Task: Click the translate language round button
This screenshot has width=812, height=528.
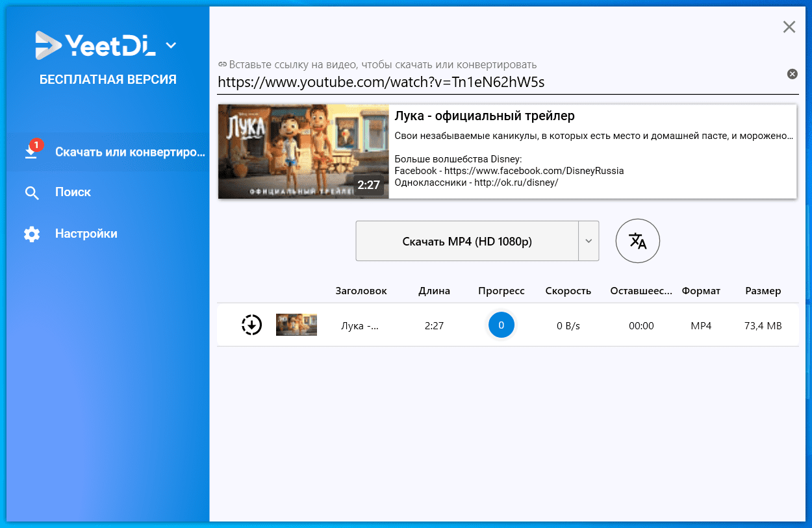Action: 638,241
